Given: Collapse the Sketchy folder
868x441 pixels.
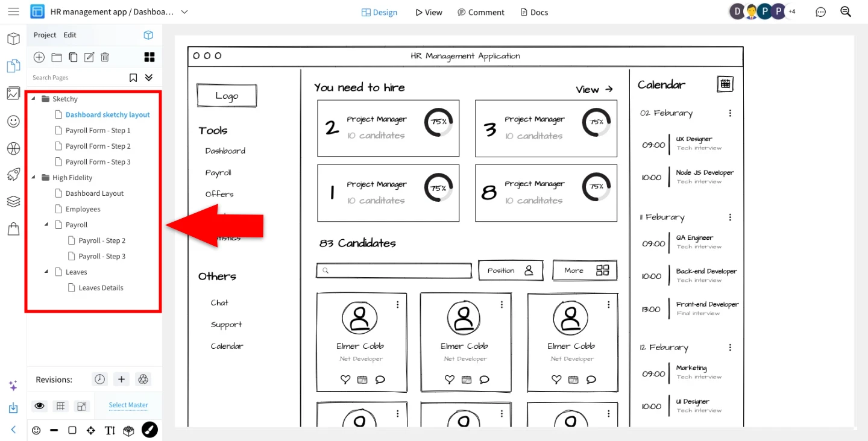Looking at the screenshot, I should [33, 99].
